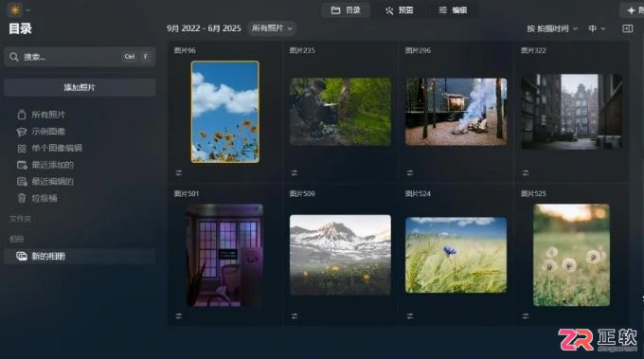
Task: Click adjustments icon under 图片509
Action: pyautogui.click(x=295, y=315)
